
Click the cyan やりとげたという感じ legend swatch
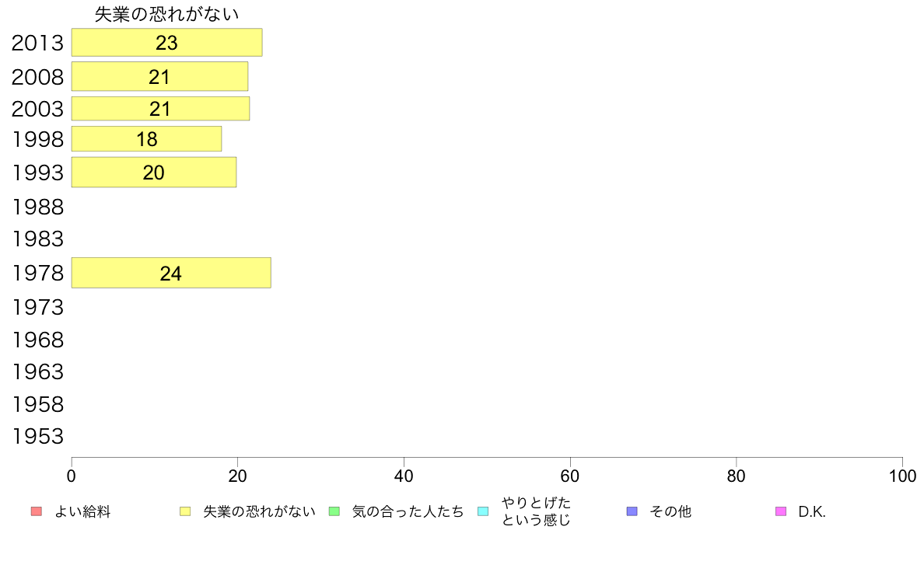pyautogui.click(x=483, y=511)
